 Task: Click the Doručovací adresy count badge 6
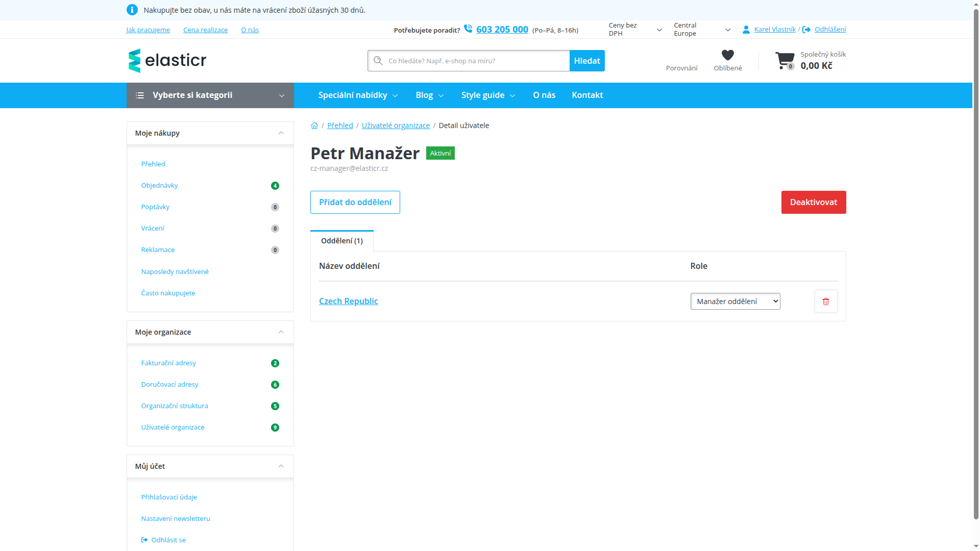click(x=275, y=385)
